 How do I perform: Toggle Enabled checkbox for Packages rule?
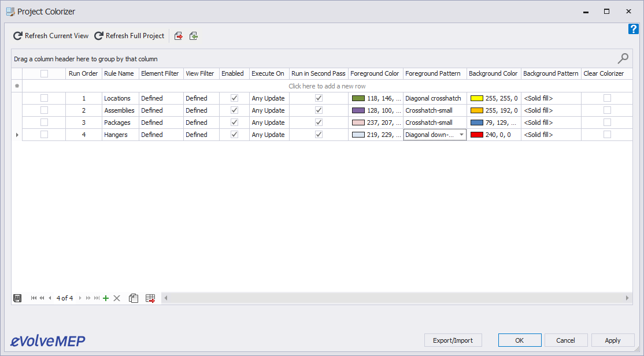pos(234,123)
